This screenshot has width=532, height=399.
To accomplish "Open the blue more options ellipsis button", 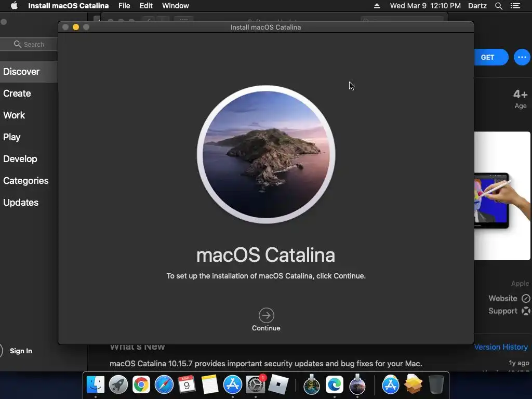I will [522, 57].
